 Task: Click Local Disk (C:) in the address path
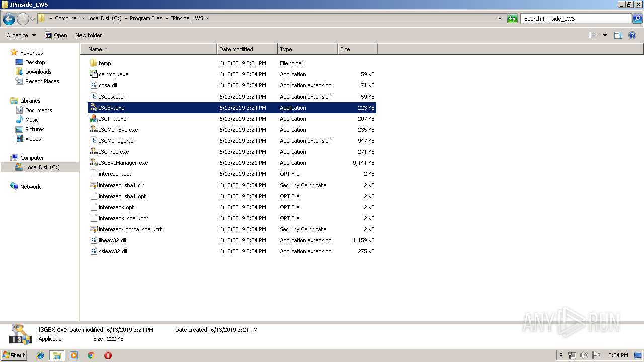tap(104, 18)
